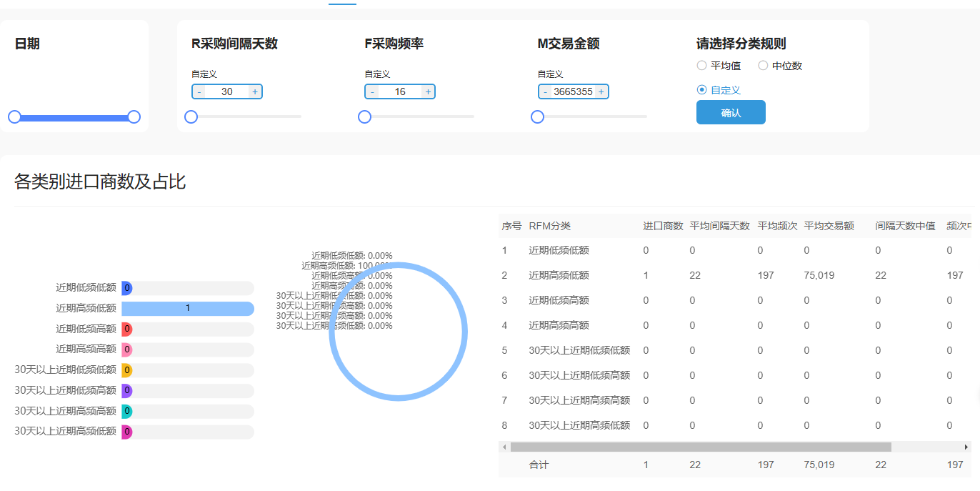Click the left handle of 日期 slider

pos(14,117)
